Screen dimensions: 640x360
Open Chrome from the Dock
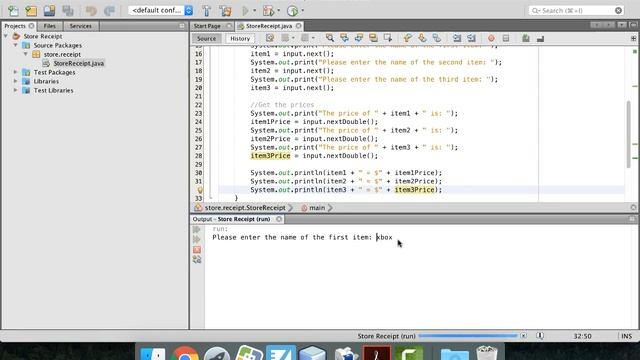tap(185, 353)
